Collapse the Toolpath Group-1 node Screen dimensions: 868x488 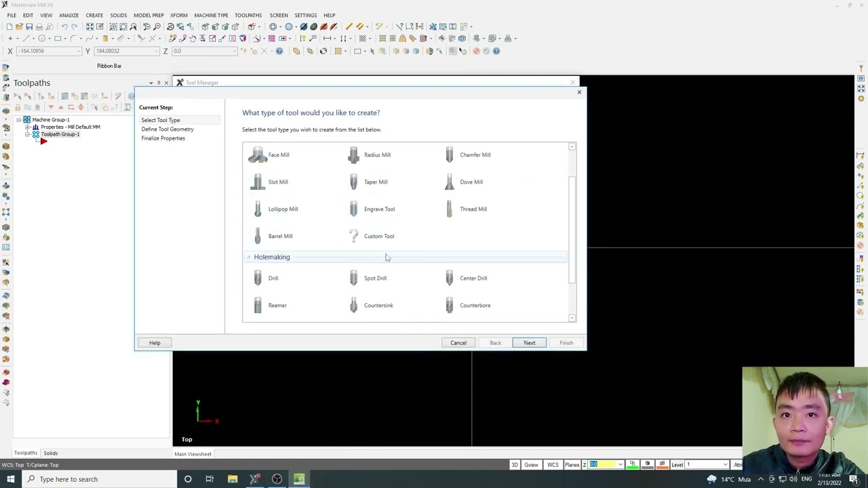click(x=28, y=134)
